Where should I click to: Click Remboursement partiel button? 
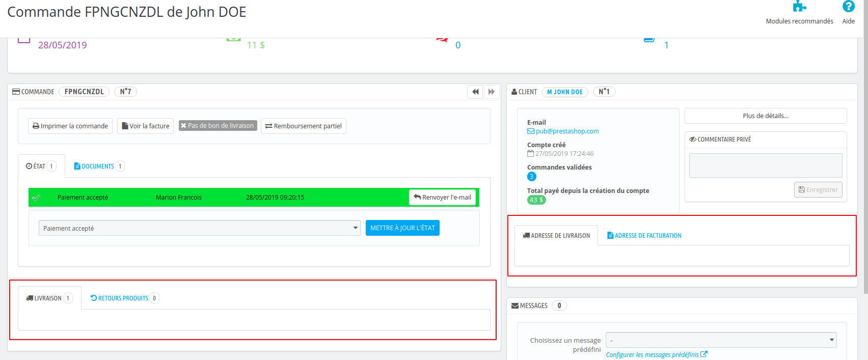pyautogui.click(x=304, y=126)
